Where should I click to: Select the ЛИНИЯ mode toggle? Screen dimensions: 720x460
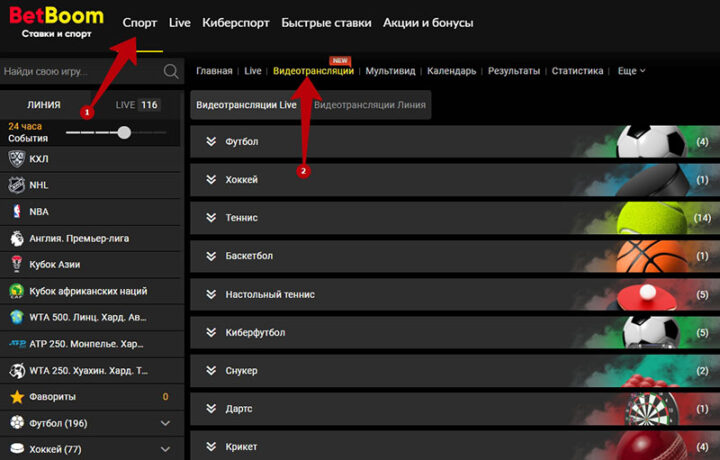pos(44,105)
